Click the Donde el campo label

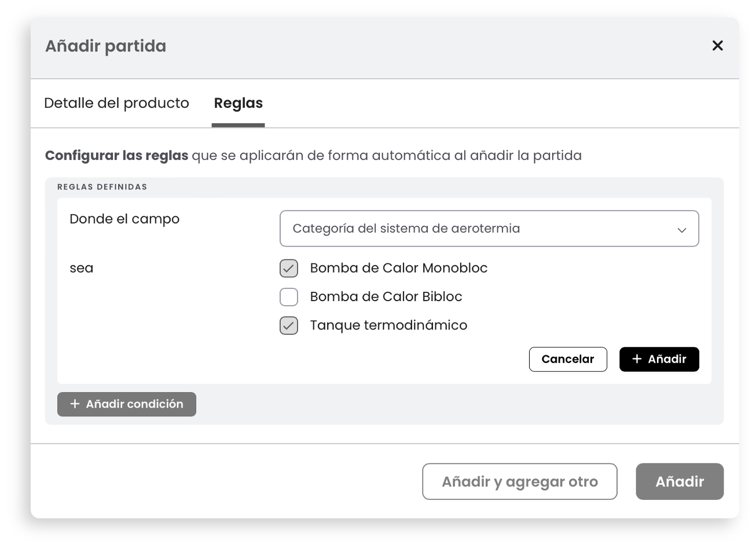124,219
